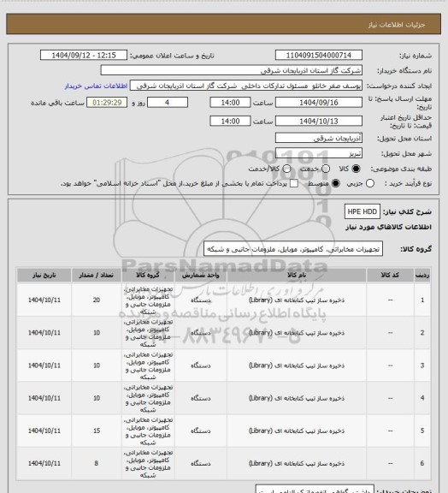
Task: Click the price validity date 1404/10/13
Action: (319, 121)
